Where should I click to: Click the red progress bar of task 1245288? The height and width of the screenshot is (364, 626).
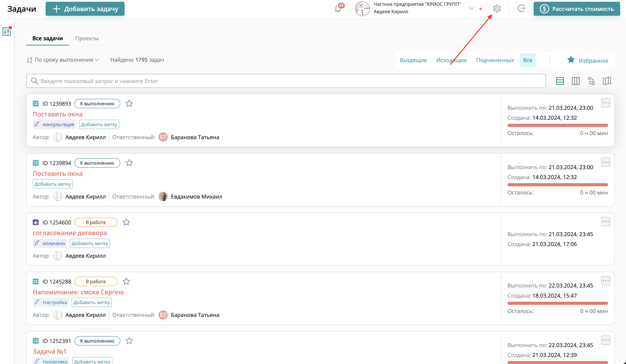pos(557,303)
